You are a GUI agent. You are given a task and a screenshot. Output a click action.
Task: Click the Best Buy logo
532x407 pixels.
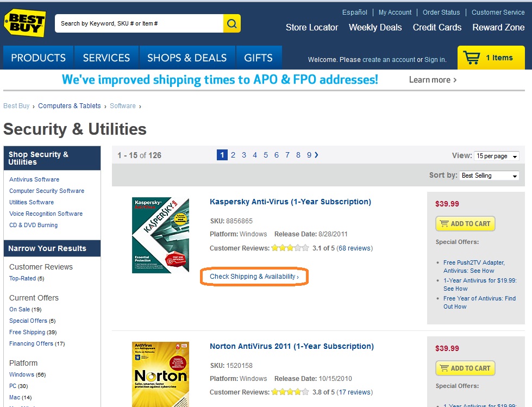[24, 23]
